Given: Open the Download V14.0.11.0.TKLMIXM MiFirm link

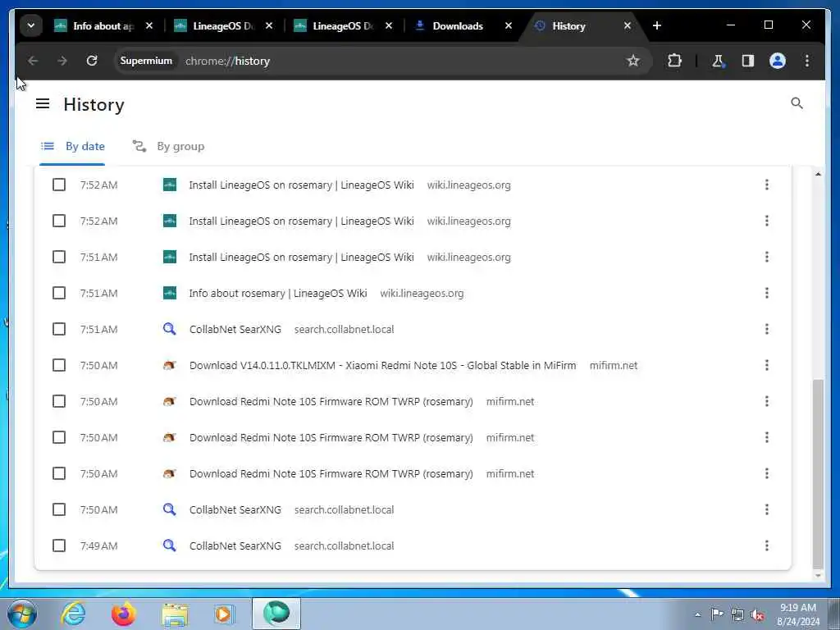Looking at the screenshot, I should [382, 365].
